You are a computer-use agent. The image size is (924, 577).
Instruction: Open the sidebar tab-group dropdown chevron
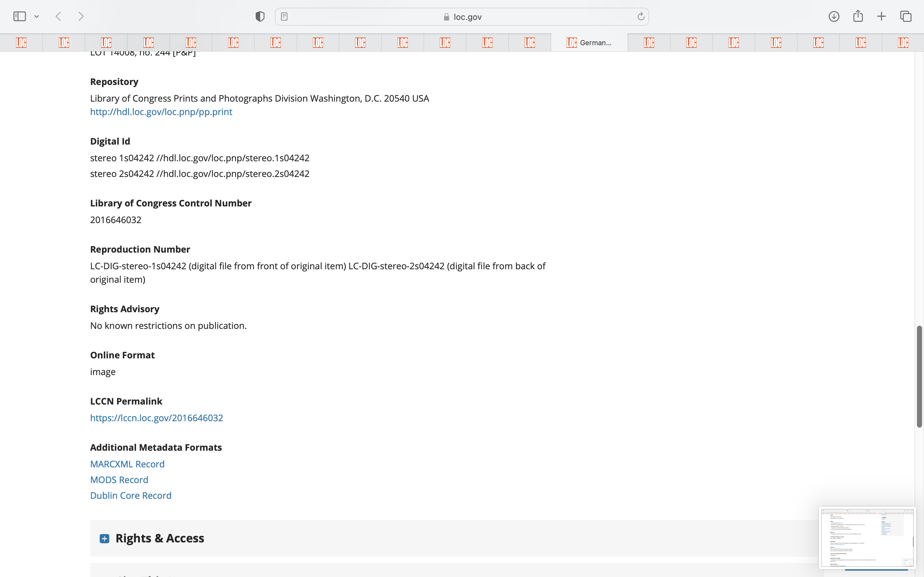coord(37,16)
